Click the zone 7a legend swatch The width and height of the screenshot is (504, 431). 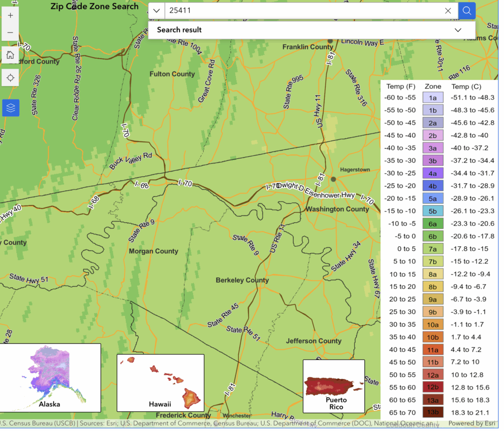pyautogui.click(x=433, y=249)
